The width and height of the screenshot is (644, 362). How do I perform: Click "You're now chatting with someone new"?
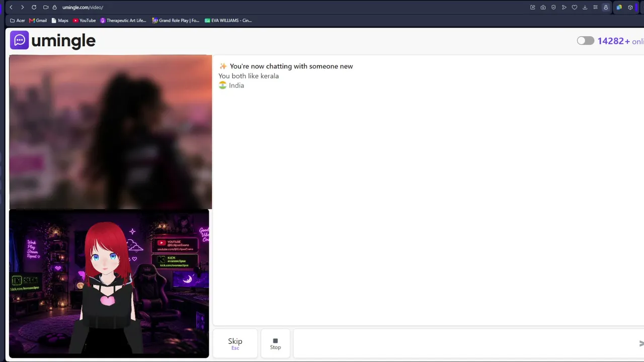(291, 66)
